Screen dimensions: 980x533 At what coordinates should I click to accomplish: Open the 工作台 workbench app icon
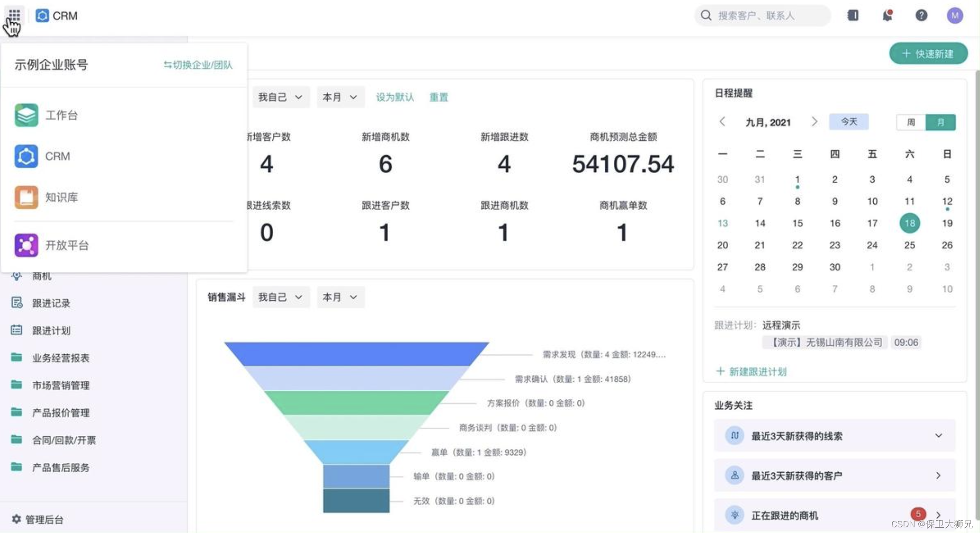click(26, 115)
